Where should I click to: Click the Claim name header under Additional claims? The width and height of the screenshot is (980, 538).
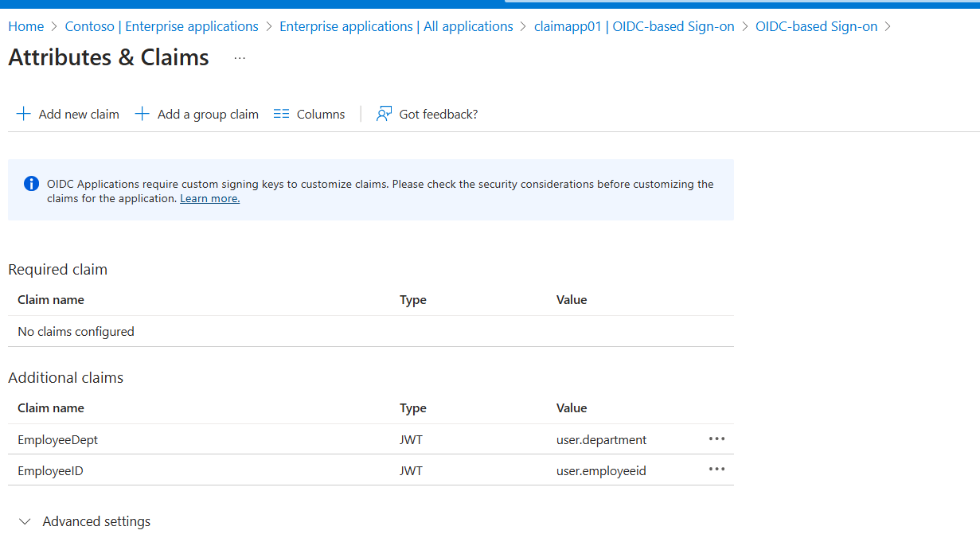pos(51,407)
